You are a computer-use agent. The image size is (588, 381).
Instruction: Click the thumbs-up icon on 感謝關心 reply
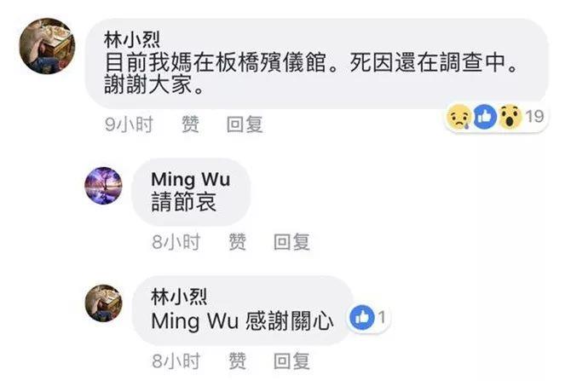click(x=362, y=318)
